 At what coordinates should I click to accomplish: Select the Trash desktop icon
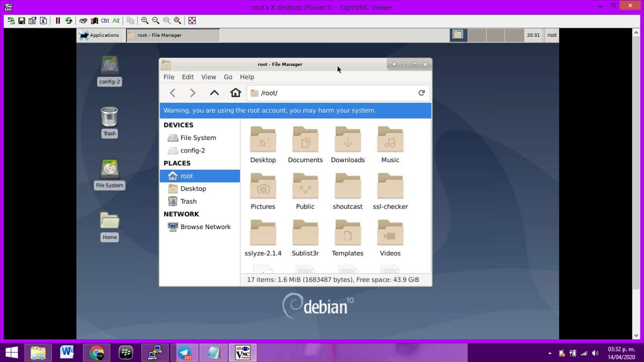109,122
